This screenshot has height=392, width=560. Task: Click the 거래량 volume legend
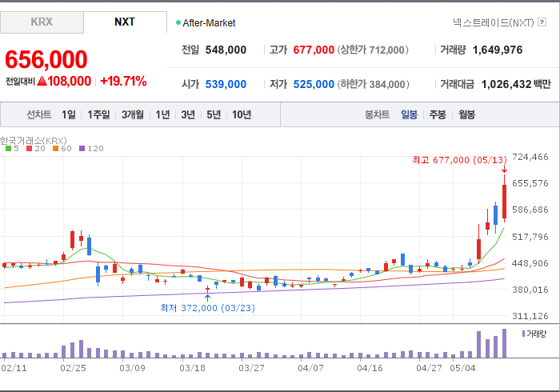[534, 334]
